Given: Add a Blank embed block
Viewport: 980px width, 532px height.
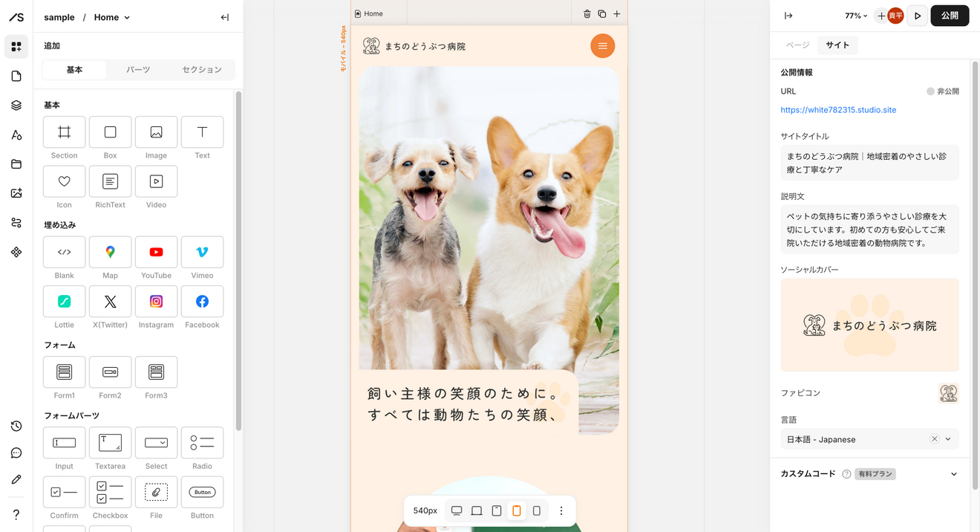Looking at the screenshot, I should tap(64, 252).
